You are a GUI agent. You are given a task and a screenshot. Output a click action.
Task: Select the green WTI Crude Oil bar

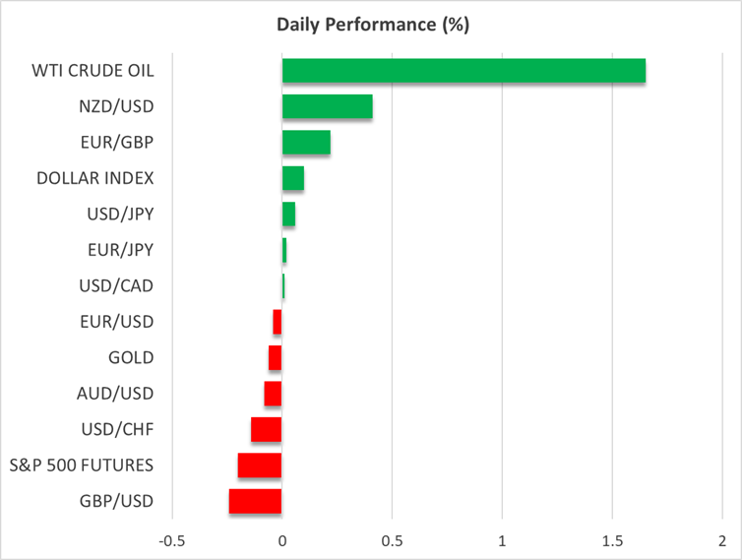point(464,71)
